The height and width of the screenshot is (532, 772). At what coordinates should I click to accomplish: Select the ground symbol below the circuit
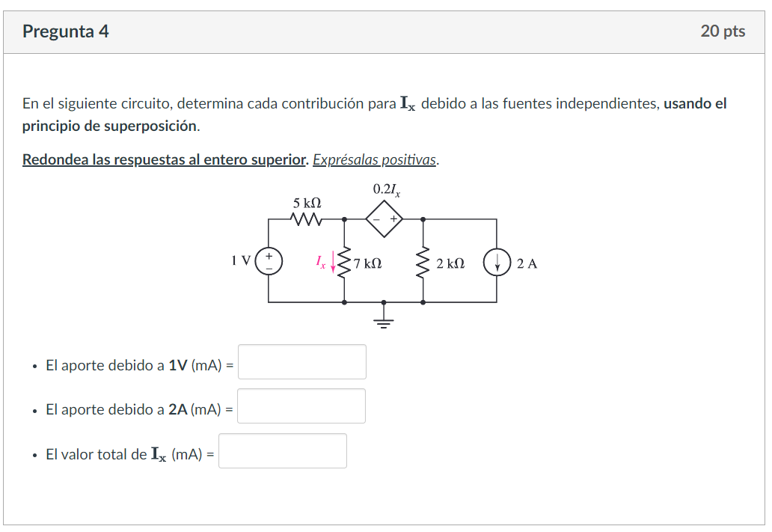pos(385,318)
